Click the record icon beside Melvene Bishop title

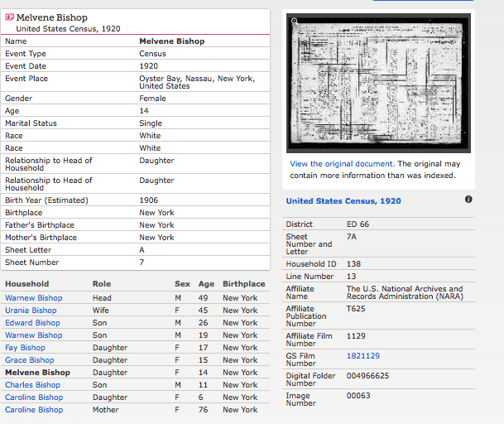[x=9, y=17]
